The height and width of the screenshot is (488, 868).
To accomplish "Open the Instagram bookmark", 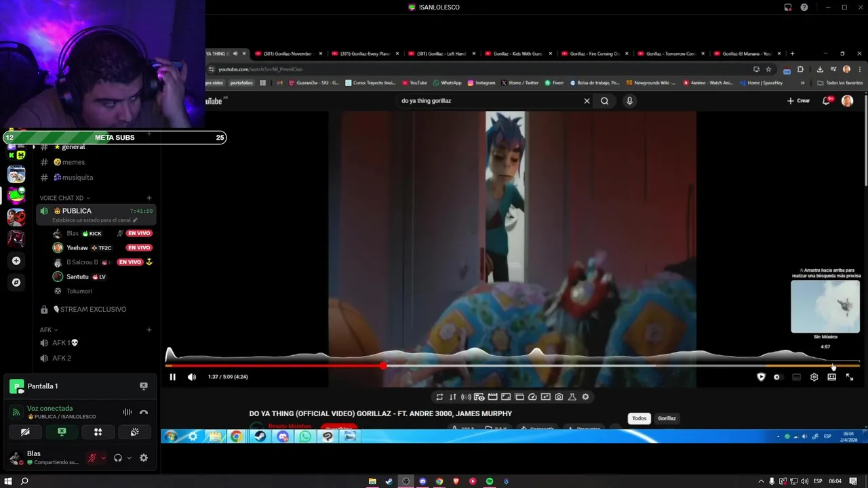I will click(x=481, y=83).
